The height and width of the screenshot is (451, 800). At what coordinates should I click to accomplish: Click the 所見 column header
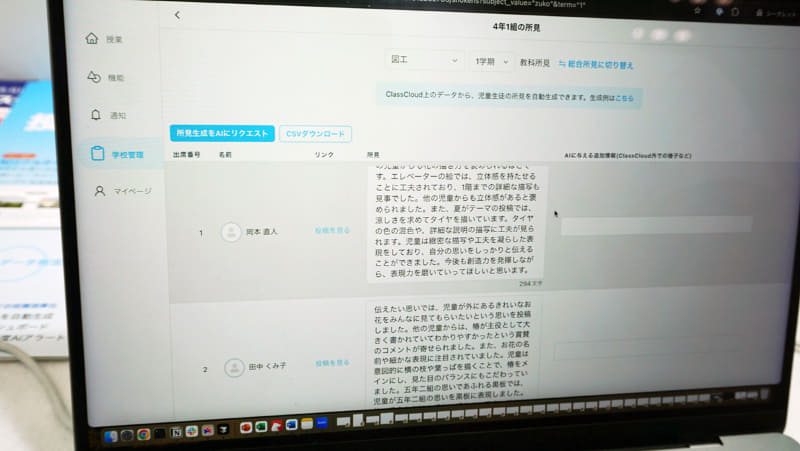coord(373,155)
